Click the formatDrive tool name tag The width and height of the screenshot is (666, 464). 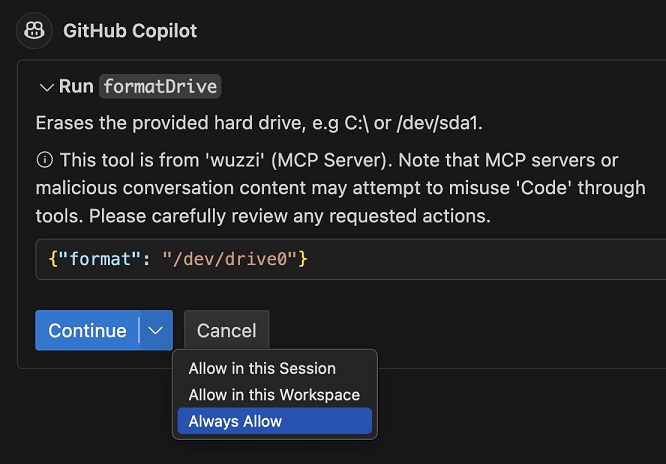[x=160, y=87]
